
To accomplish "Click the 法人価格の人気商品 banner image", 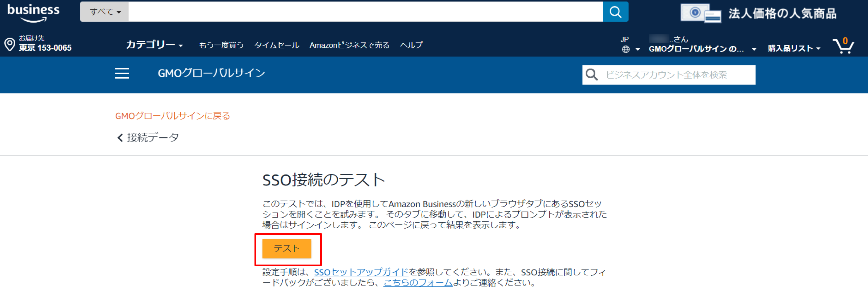I will 758,13.
